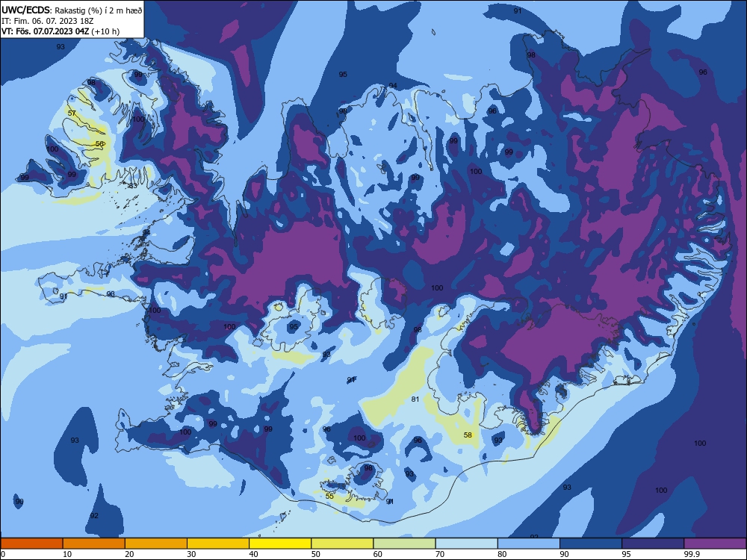Click the map value 94 on north coast

click(393, 86)
